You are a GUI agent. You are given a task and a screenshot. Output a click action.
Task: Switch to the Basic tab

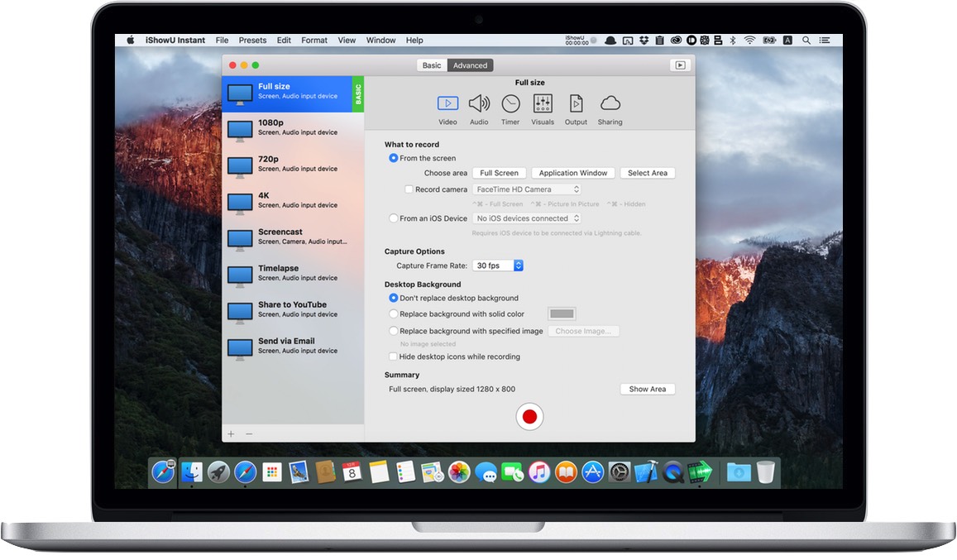click(x=432, y=65)
